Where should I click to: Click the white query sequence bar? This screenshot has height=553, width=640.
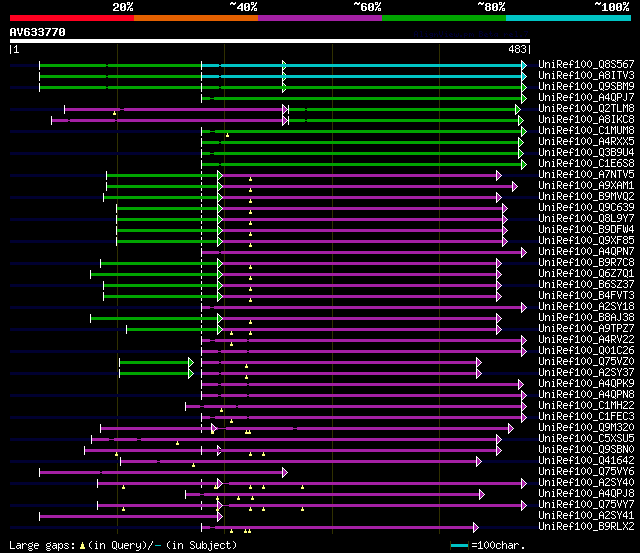point(270,41)
